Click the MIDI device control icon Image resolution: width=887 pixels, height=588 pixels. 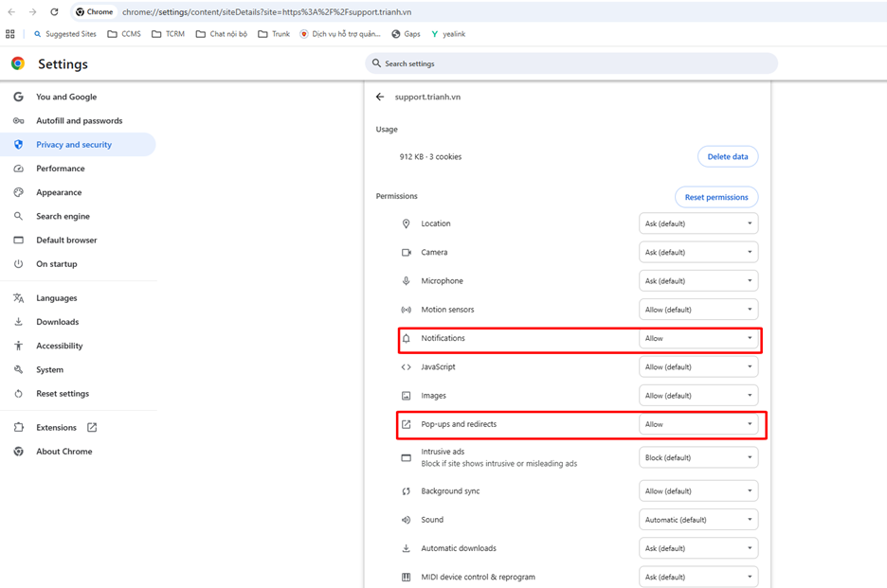click(407, 578)
